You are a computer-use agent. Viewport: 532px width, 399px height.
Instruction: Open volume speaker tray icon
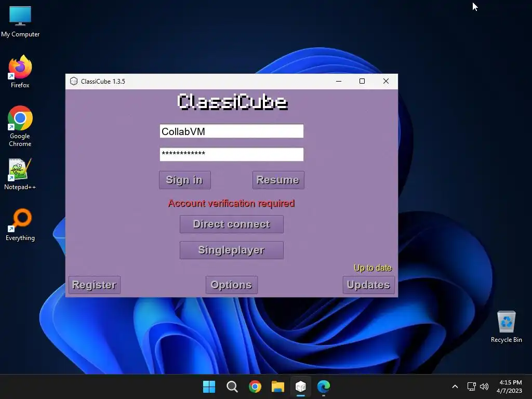coord(484,387)
